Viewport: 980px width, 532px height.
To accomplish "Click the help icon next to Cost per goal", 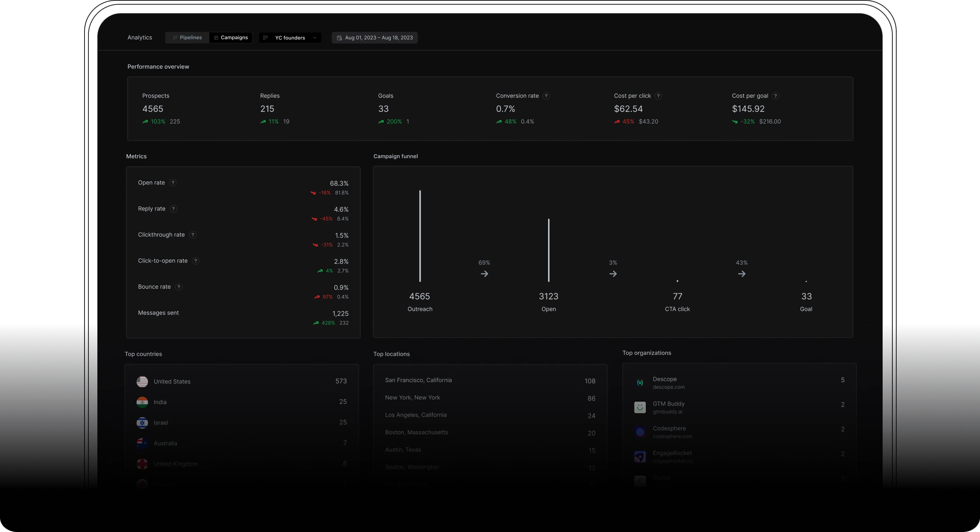I will tap(776, 96).
